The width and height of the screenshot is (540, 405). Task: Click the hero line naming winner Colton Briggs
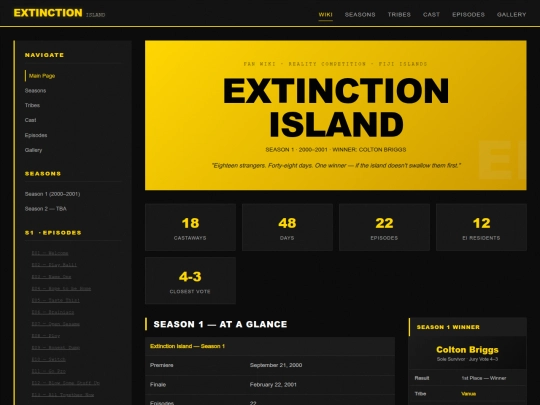pyautogui.click(x=336, y=149)
